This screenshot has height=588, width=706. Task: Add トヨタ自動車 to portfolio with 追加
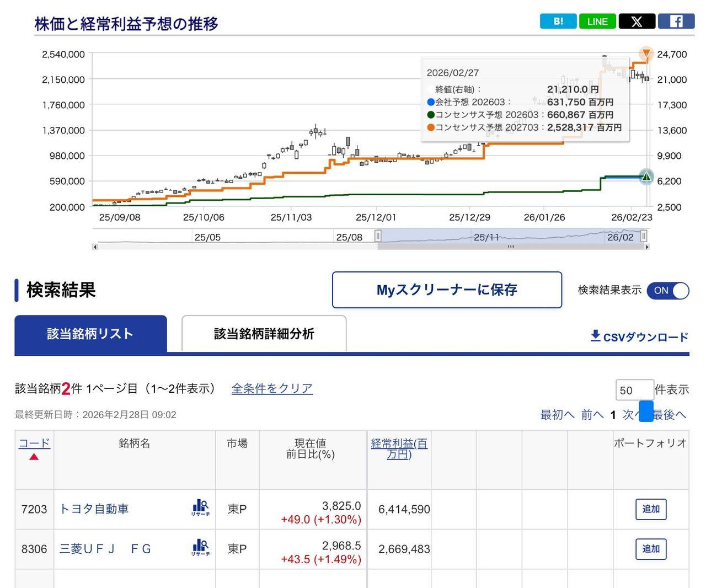(x=651, y=509)
